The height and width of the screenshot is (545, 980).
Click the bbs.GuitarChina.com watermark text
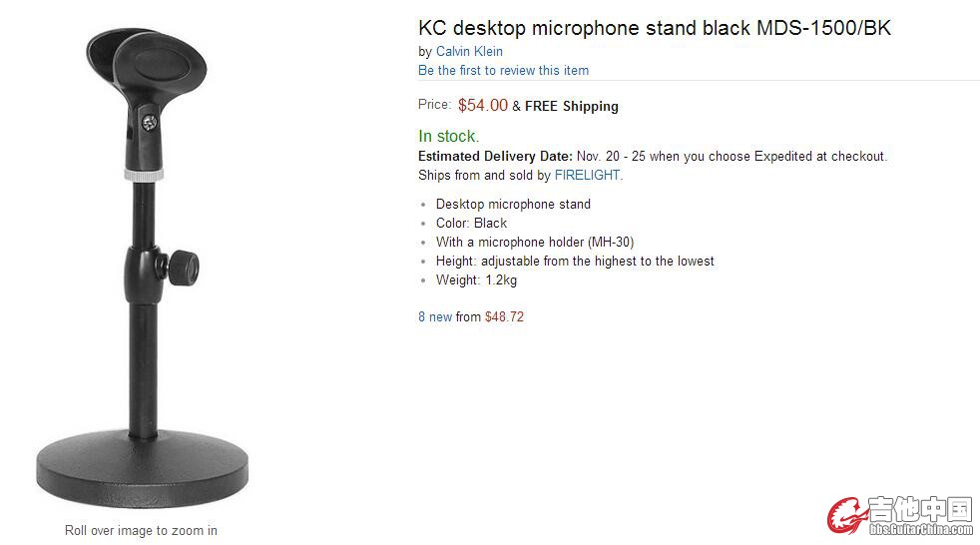[920, 530]
